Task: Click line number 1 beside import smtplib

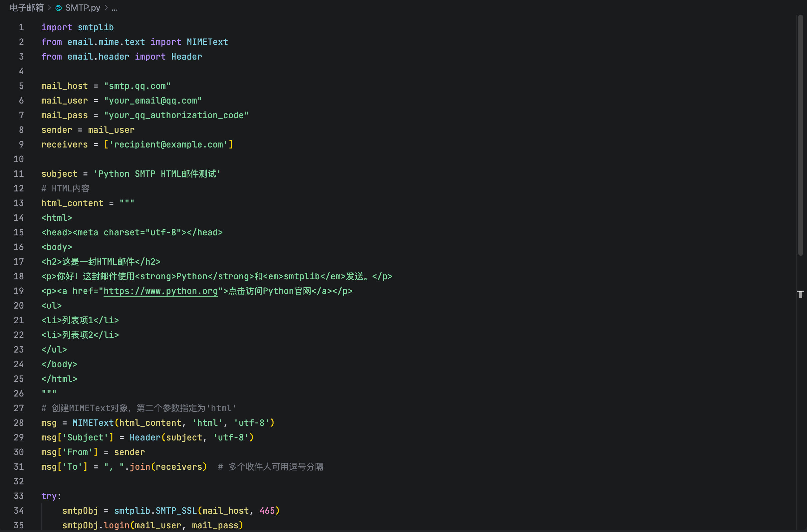Action: click(x=21, y=27)
